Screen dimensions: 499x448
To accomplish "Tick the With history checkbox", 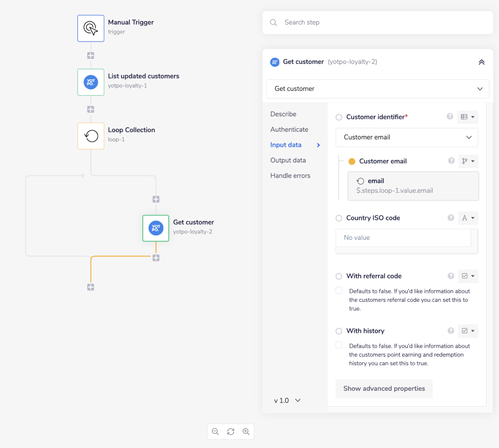I will pyautogui.click(x=339, y=345).
